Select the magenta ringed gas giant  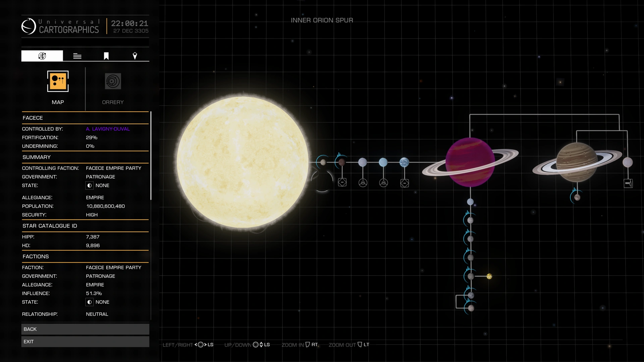pos(470,162)
